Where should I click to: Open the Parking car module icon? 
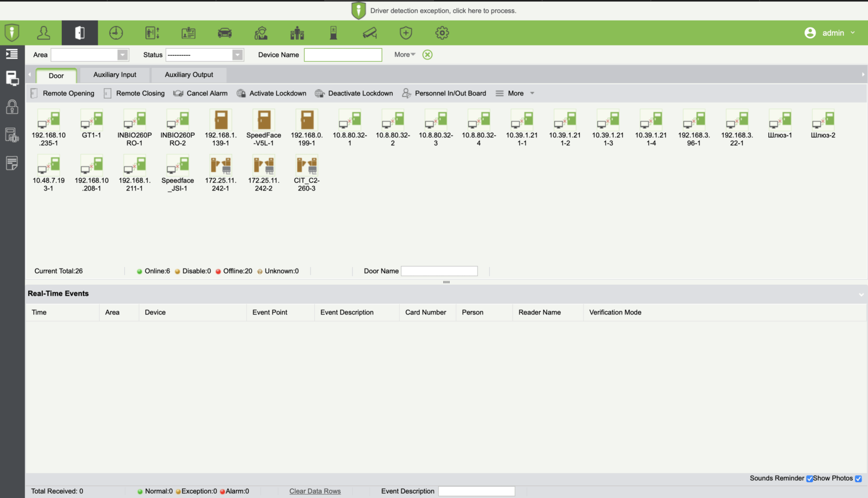(225, 33)
